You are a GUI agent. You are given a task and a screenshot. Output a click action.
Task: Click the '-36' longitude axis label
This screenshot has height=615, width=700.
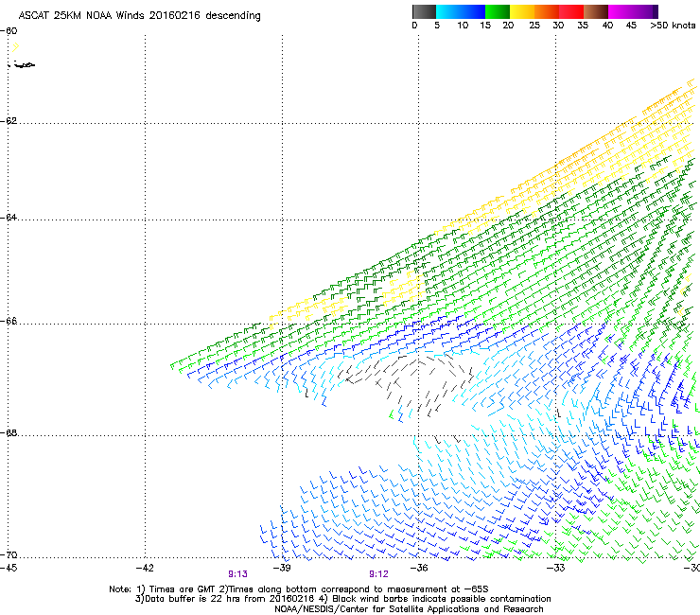419,568
